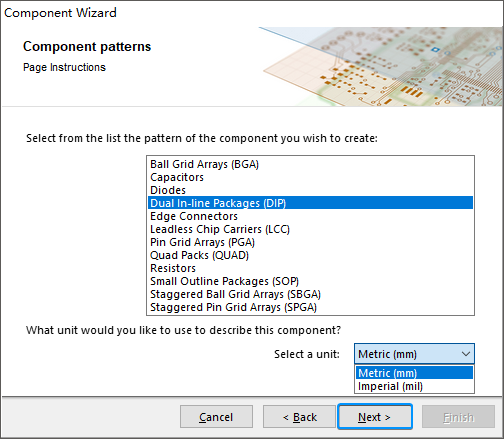Viewport: 504px width, 439px height.
Task: Select Ball Grid Arrays (BGA) pattern
Action: coord(310,164)
